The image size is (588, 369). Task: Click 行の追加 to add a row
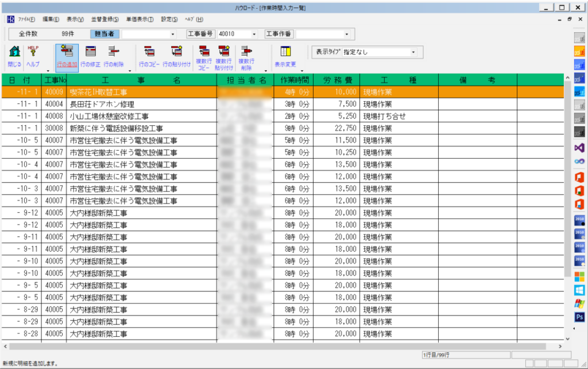67,55
